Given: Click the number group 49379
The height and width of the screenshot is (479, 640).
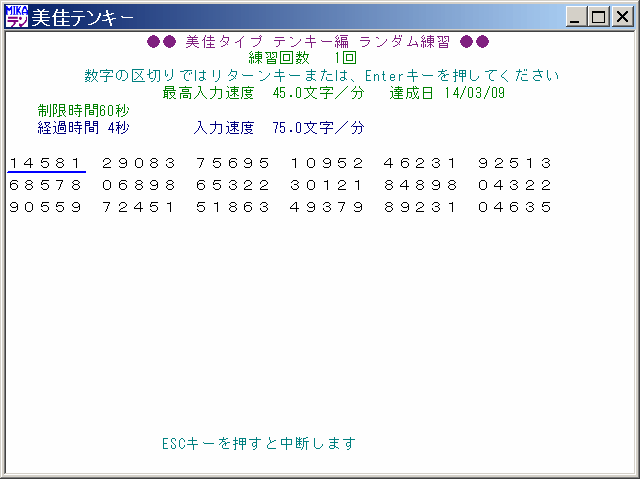Looking at the screenshot, I should [327, 207].
